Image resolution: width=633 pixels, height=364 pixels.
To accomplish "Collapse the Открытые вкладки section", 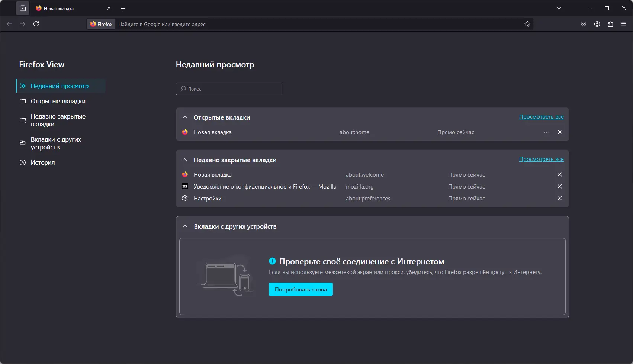I will click(x=185, y=117).
